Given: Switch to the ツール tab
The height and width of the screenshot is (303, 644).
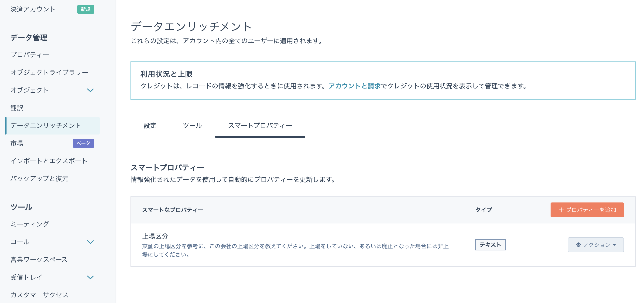Looking at the screenshot, I should click(192, 125).
